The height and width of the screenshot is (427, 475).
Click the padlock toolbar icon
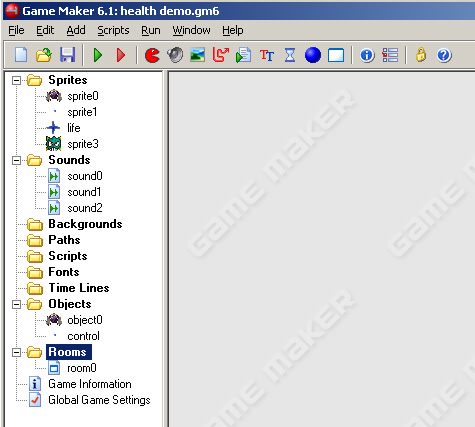[x=421, y=54]
